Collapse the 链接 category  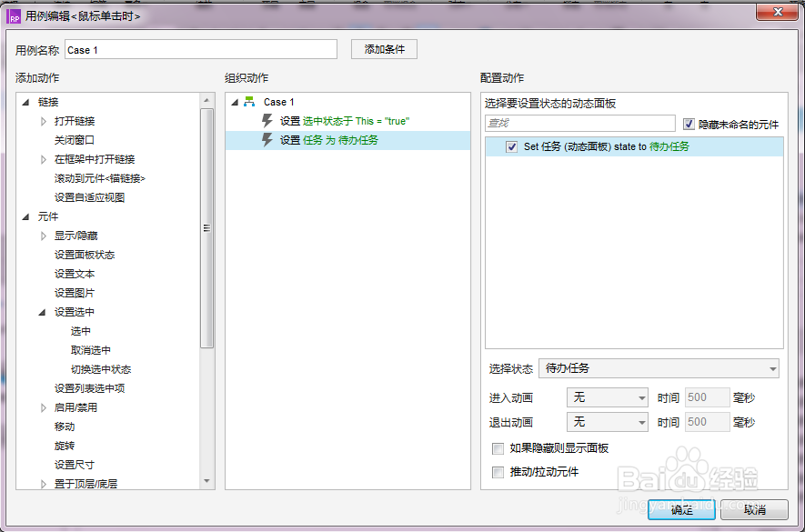point(26,102)
